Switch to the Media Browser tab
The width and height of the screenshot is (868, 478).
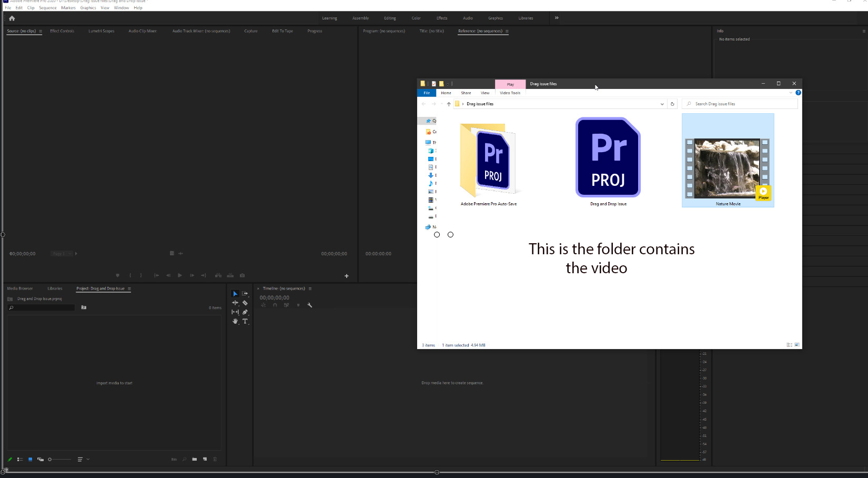coord(19,288)
